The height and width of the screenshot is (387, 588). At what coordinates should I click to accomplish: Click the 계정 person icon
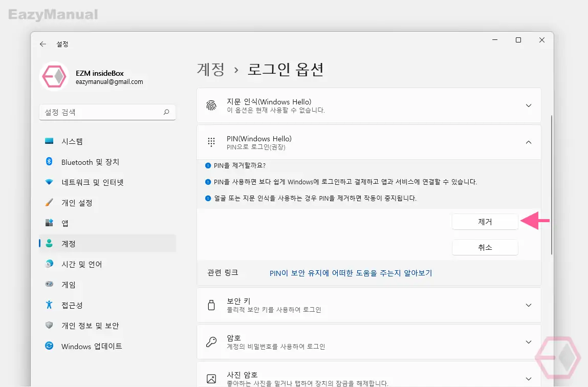(49, 243)
